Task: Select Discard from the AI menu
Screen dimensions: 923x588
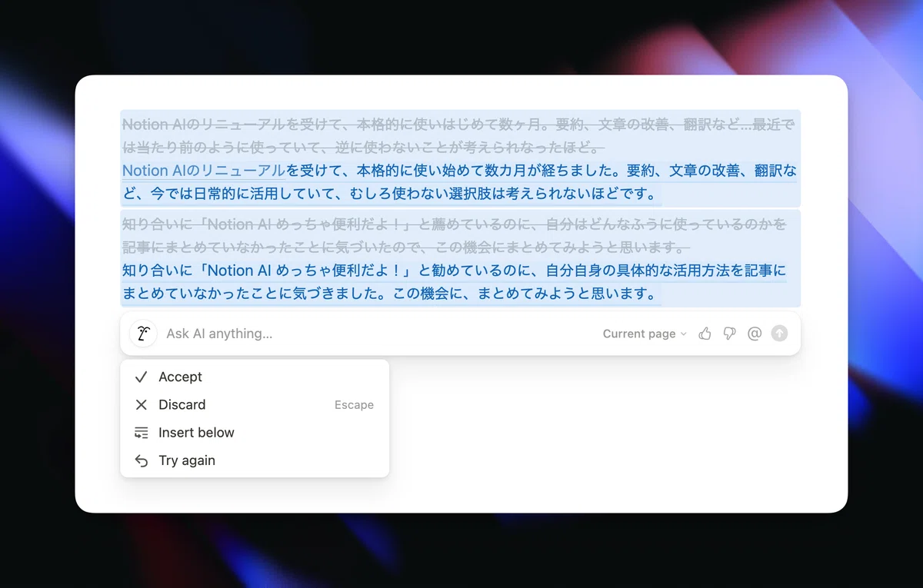Action: point(255,404)
